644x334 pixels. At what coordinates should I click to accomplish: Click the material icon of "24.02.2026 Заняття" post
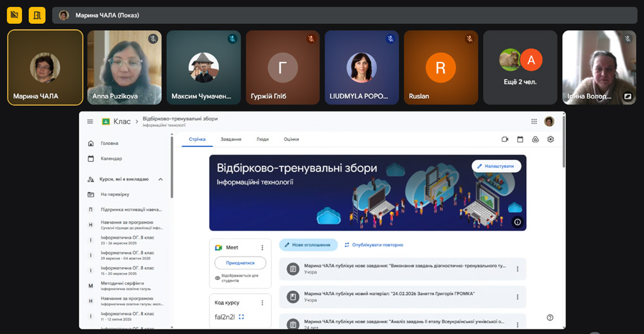pos(293,297)
